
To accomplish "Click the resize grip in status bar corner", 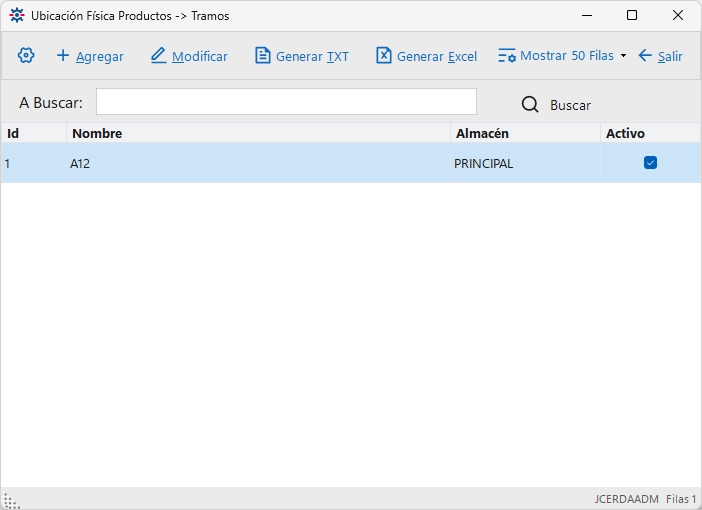I will pos(11,501).
